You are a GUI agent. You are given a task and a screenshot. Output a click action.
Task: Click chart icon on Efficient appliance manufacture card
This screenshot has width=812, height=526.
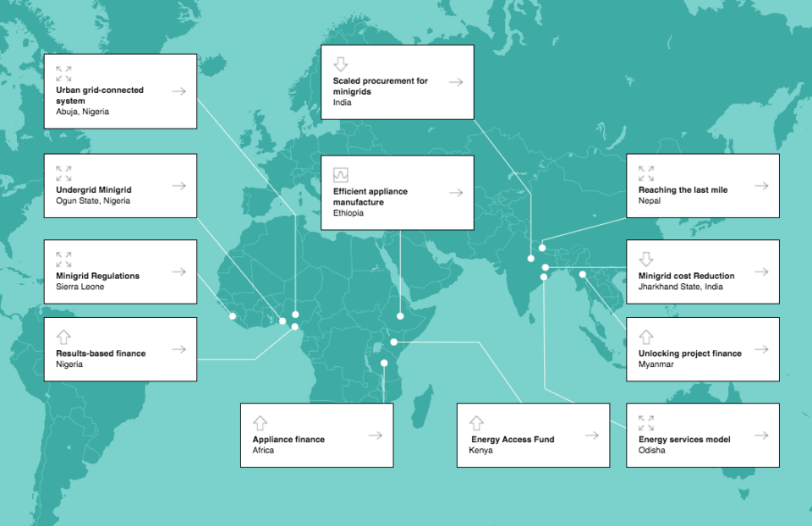[x=341, y=175]
